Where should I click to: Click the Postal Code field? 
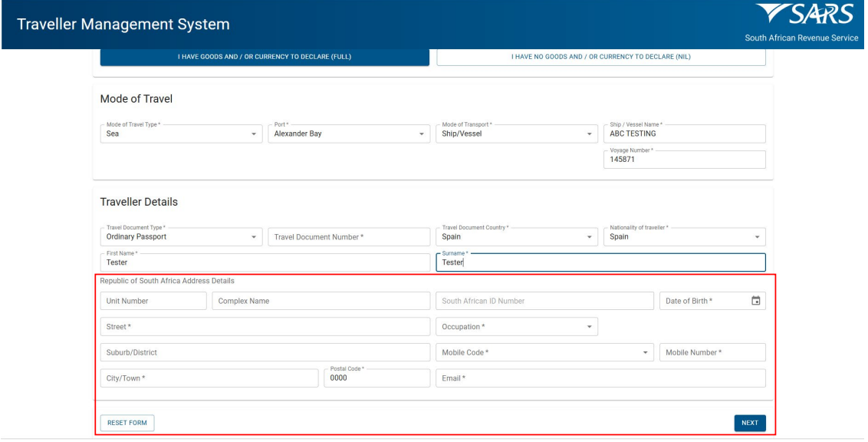coord(376,378)
